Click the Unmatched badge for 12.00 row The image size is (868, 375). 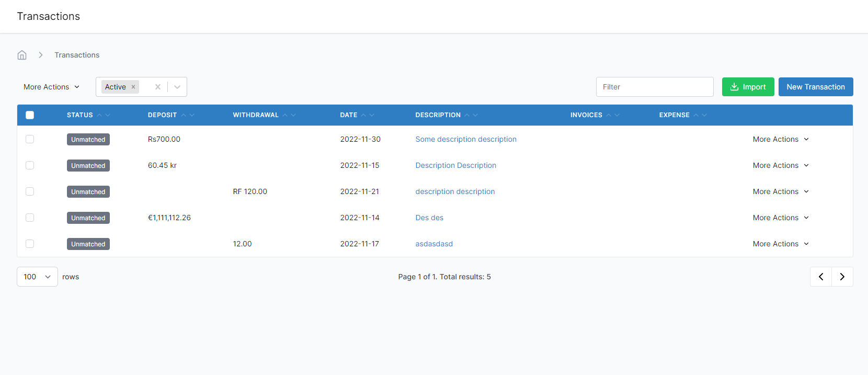(x=88, y=244)
